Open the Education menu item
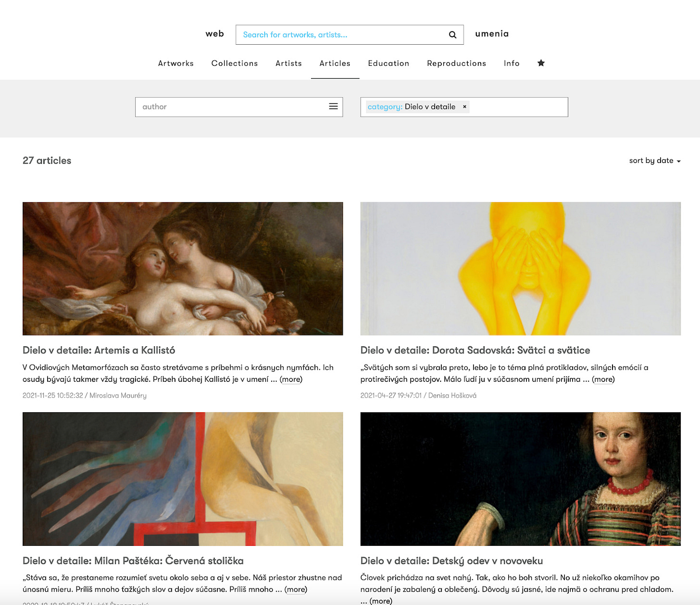The width and height of the screenshot is (700, 605). pos(388,63)
